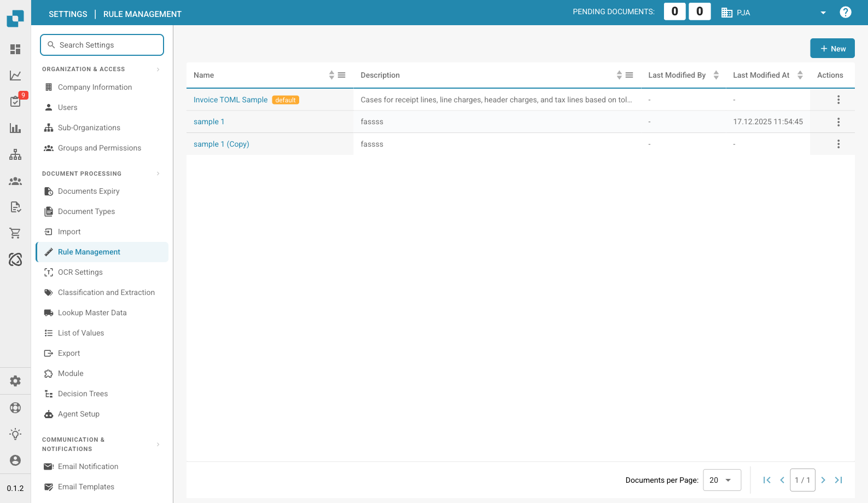Open the bar chart reports icon

click(15, 128)
